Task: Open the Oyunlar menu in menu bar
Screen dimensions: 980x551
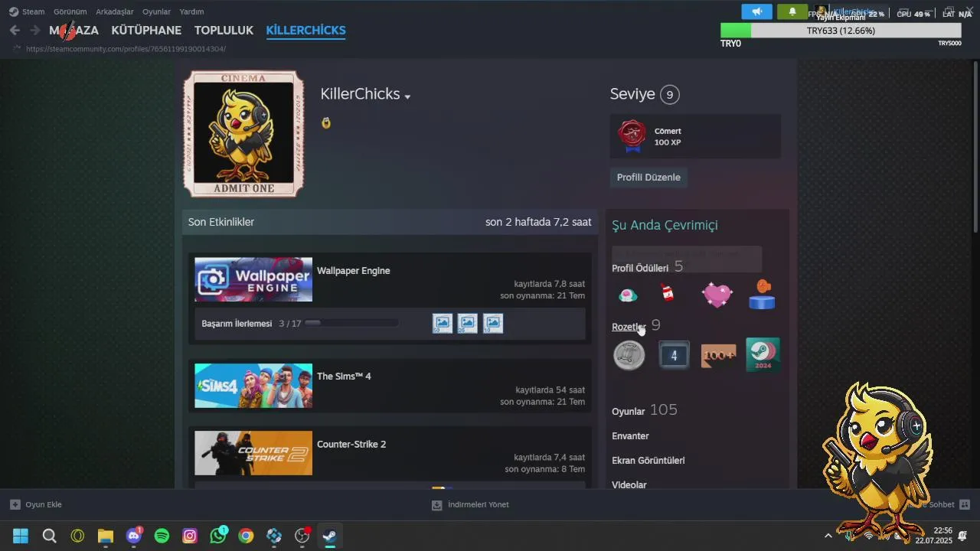Action: tap(156, 11)
